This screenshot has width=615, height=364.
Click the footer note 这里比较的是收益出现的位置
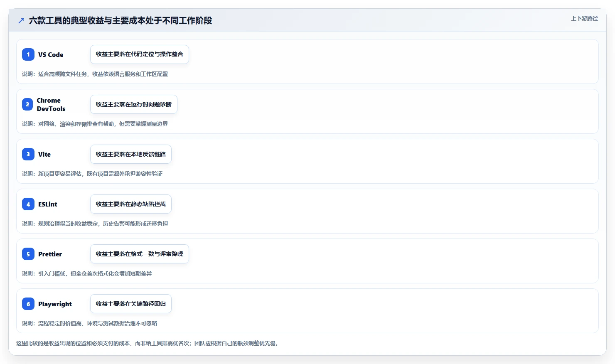coord(147,343)
